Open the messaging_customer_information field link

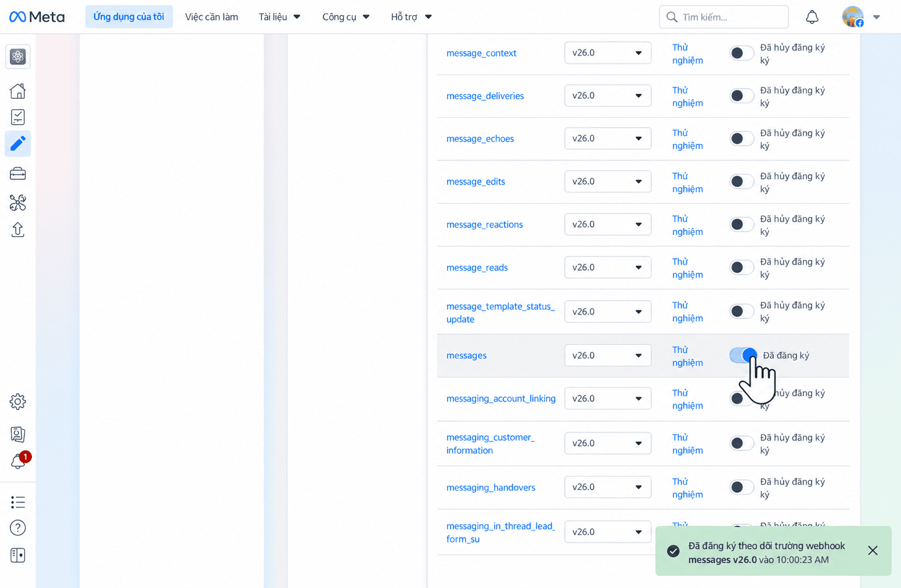[x=490, y=444]
